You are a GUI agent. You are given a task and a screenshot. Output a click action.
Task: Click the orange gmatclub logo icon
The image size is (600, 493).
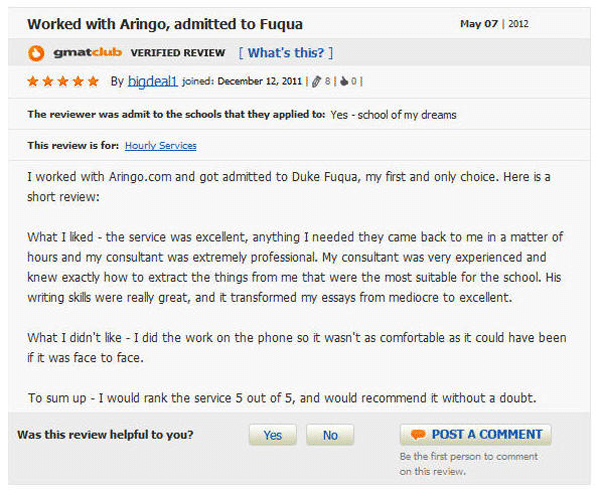[34, 53]
